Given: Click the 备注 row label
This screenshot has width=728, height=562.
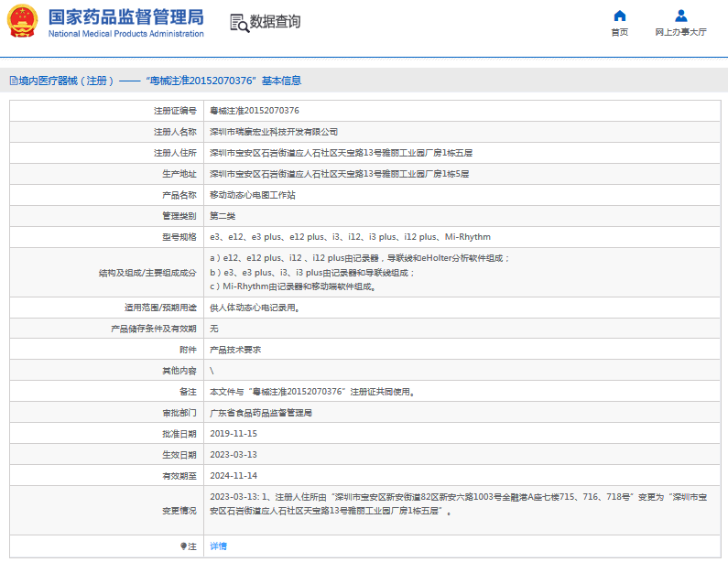Looking at the screenshot, I should 188,392.
